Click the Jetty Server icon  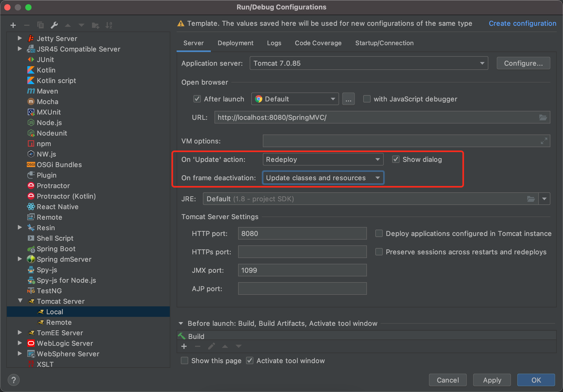31,39
